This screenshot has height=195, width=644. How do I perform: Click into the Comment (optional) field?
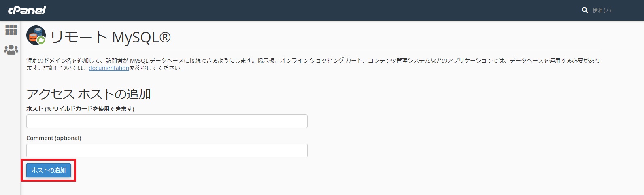click(167, 150)
